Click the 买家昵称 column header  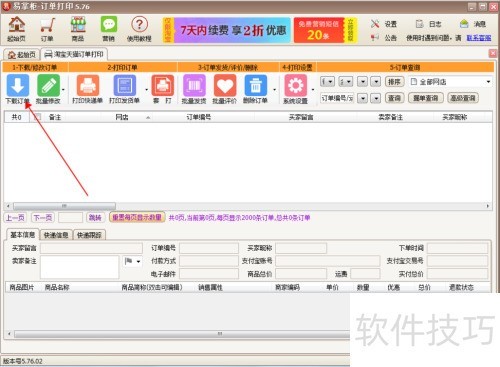[x=455, y=117]
